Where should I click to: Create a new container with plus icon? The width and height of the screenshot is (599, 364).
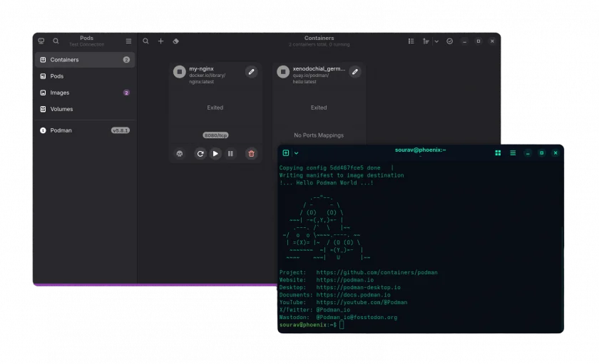(x=161, y=41)
